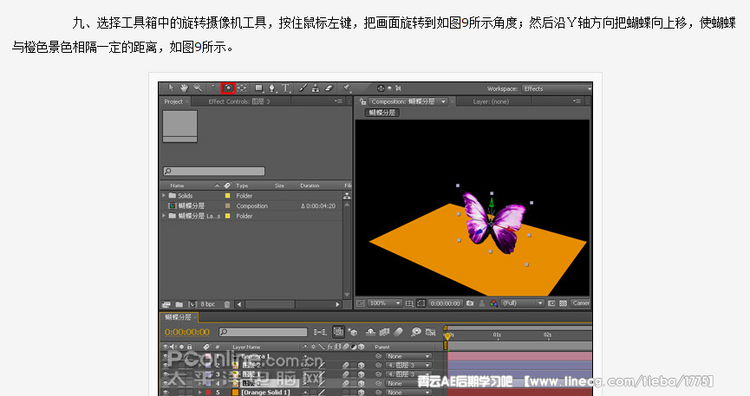Click the composition item label color swatch
This screenshot has height=396, width=750.
(228, 206)
